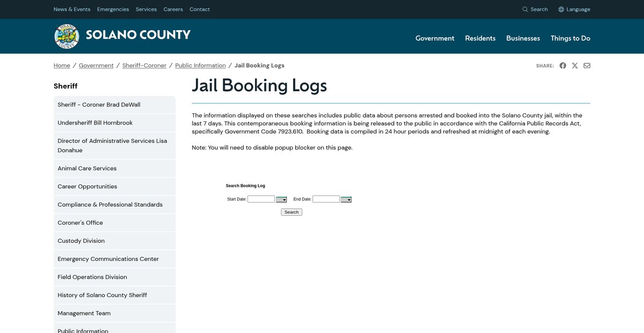Open Director of Administrative Services Lisa Donahue
This screenshot has width=644, height=333.
[114, 146]
